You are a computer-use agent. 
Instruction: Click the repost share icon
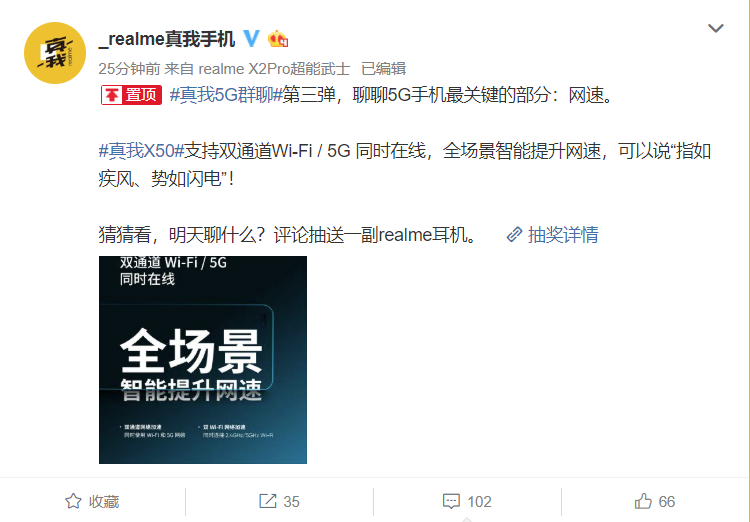[268, 501]
